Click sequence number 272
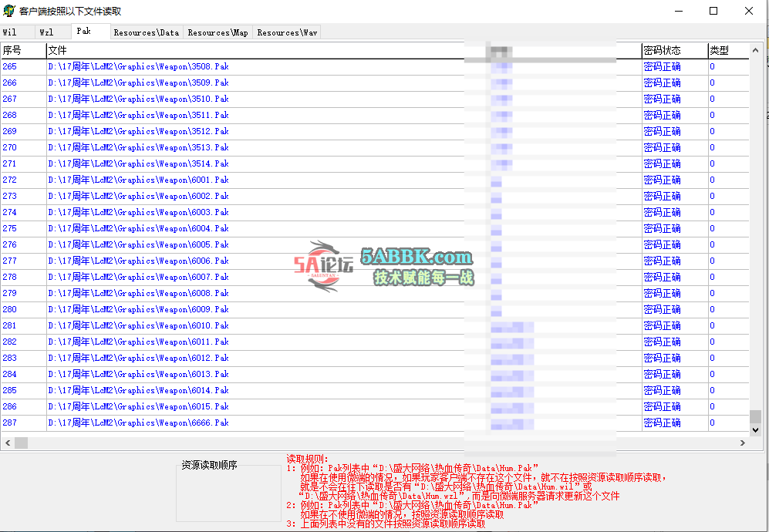This screenshot has width=769, height=532. point(9,180)
